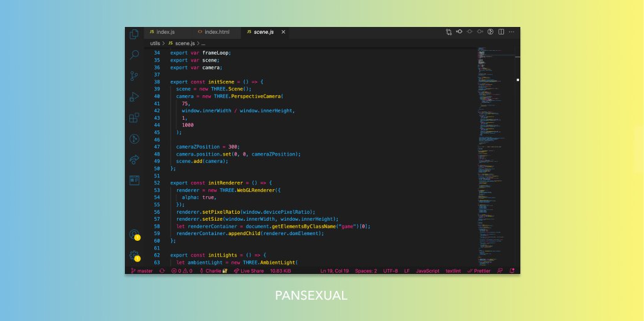Click 'initLights' on line 62

(223, 255)
